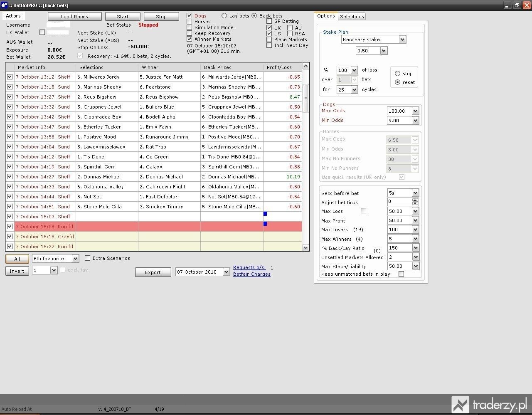Select the reset radio button
The image size is (532, 415).
coord(397,82)
